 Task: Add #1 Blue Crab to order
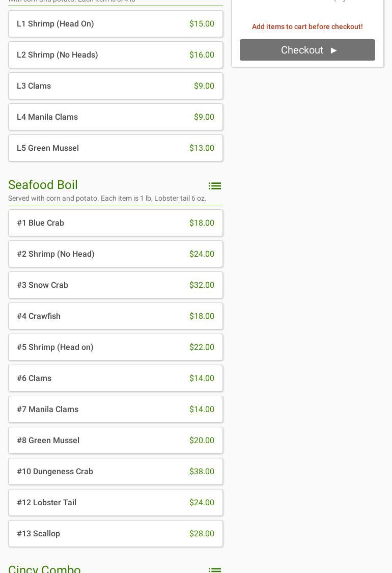(x=116, y=223)
